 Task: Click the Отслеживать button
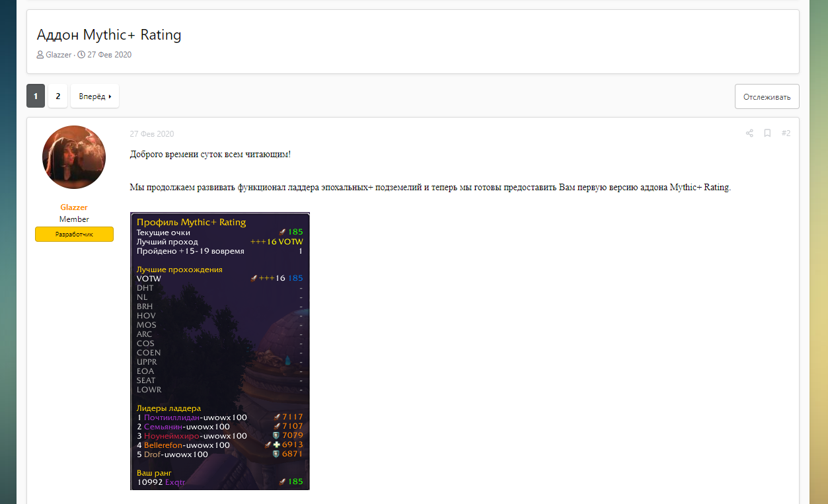(767, 96)
